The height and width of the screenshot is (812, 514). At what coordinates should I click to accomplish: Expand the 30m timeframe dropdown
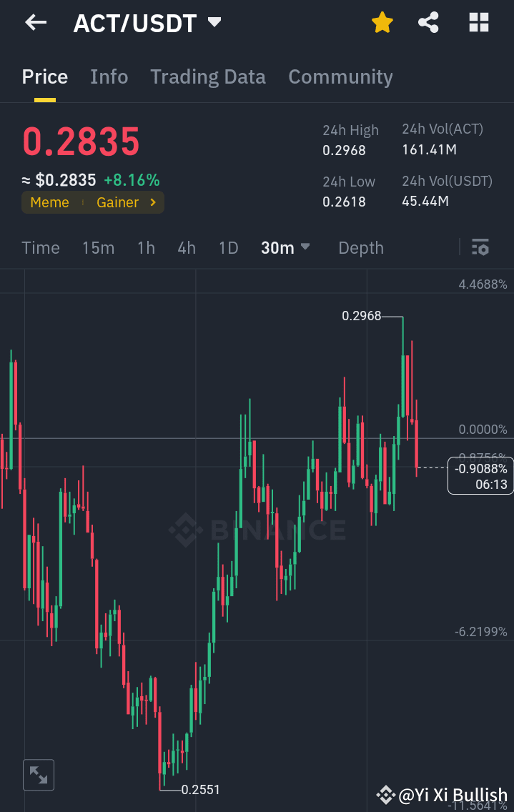(x=285, y=247)
